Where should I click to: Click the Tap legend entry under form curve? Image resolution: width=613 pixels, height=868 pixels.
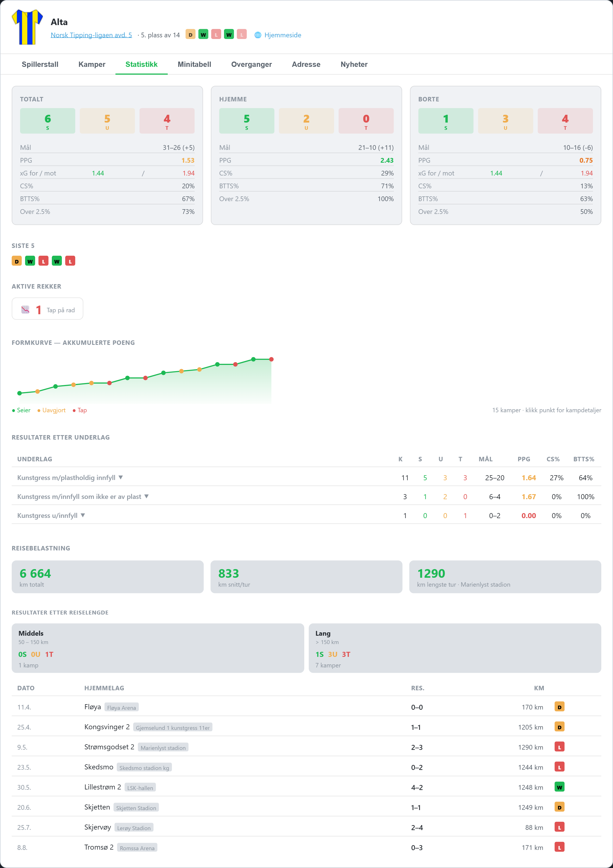tap(79, 410)
